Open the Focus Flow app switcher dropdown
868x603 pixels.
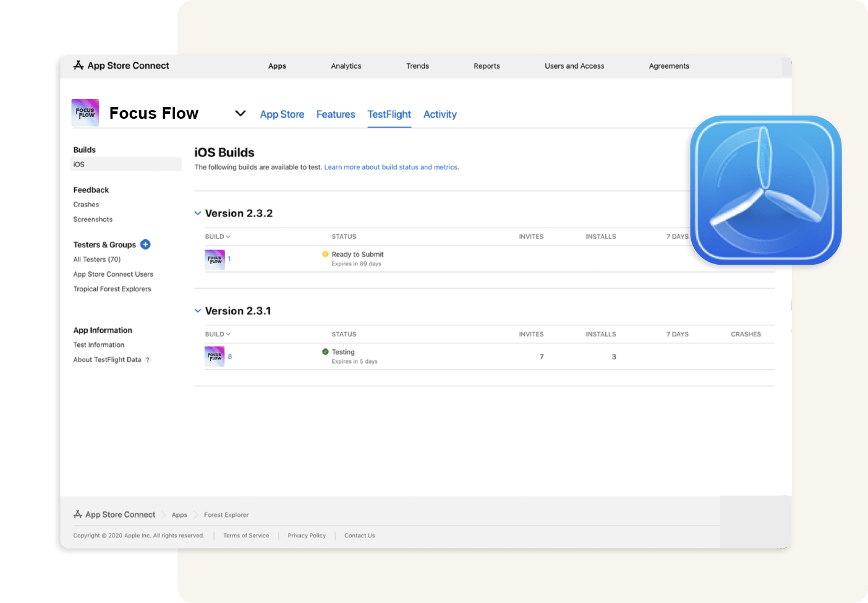240,113
